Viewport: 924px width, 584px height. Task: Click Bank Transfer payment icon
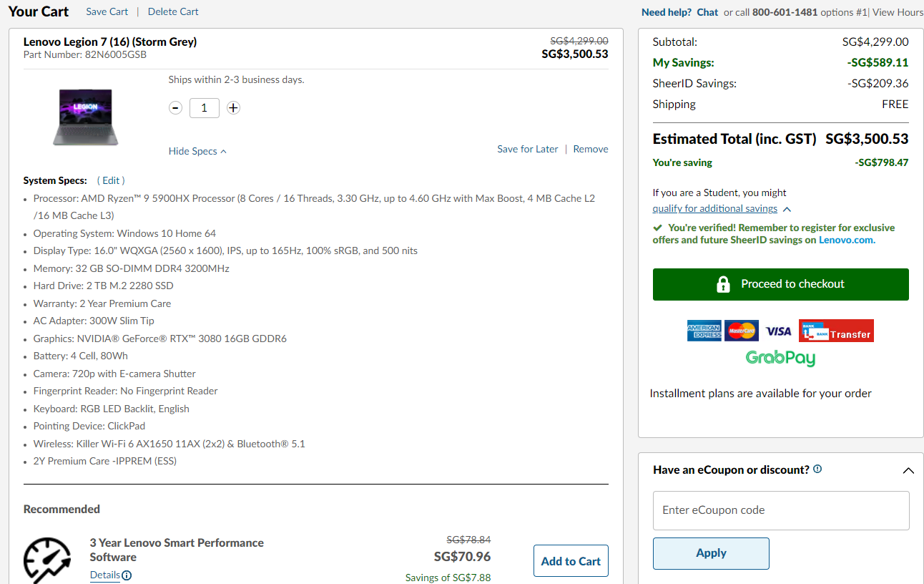point(836,331)
